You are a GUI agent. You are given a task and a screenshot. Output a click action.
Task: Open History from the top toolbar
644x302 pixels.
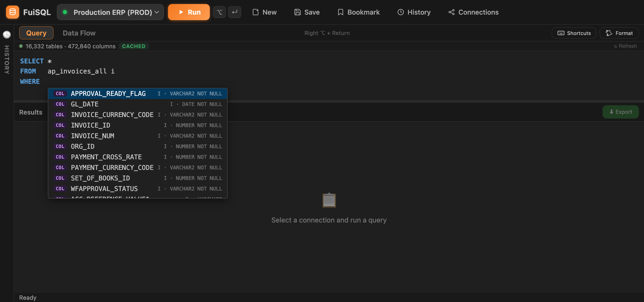point(414,12)
